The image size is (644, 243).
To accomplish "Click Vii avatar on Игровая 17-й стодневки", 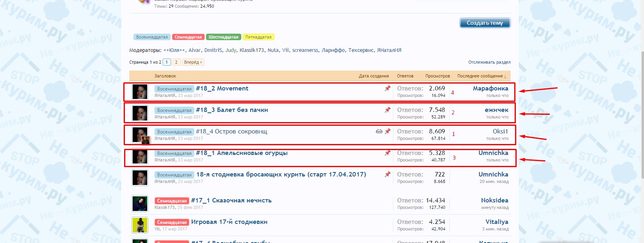I will (x=140, y=225).
